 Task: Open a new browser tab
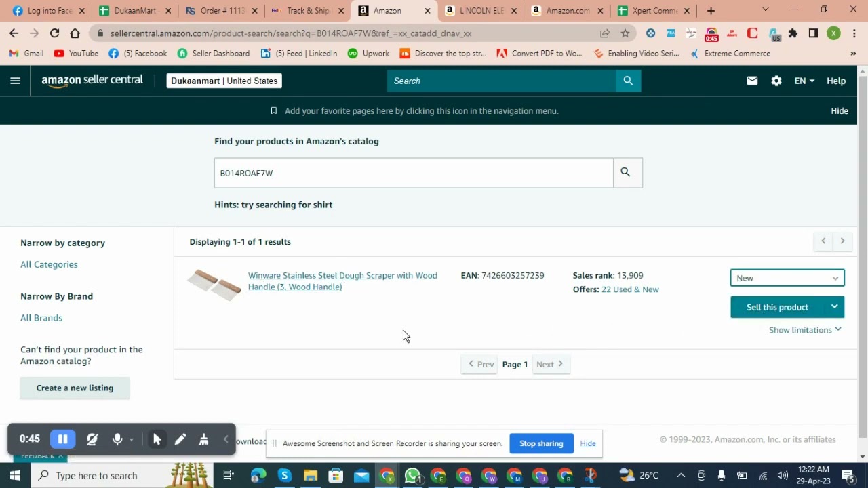[711, 11]
